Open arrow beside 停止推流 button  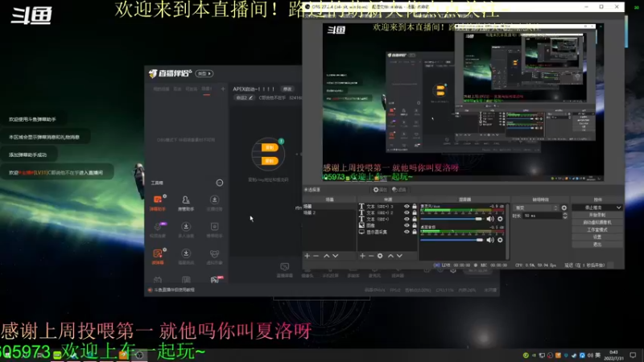pos(618,208)
